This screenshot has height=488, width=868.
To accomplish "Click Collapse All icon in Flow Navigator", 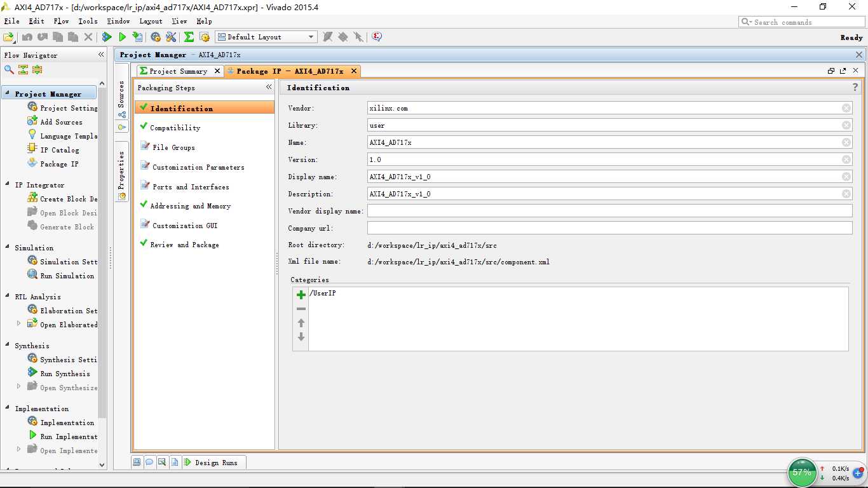I will click(x=24, y=69).
